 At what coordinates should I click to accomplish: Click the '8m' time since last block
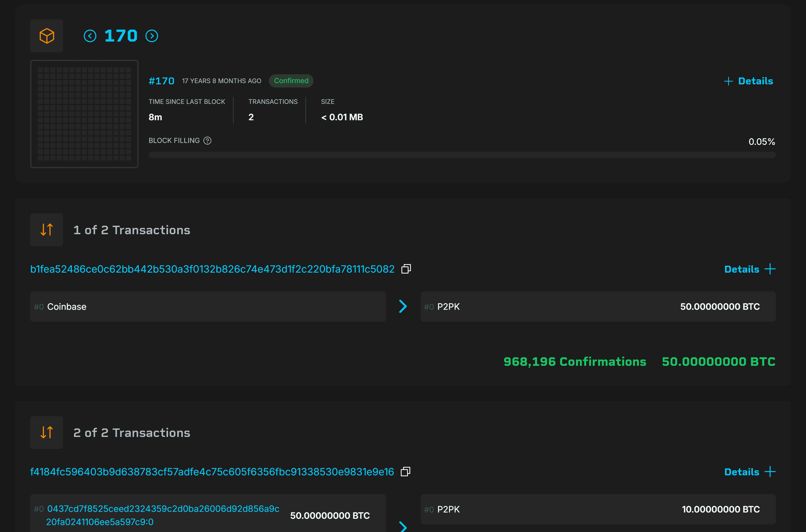[156, 117]
